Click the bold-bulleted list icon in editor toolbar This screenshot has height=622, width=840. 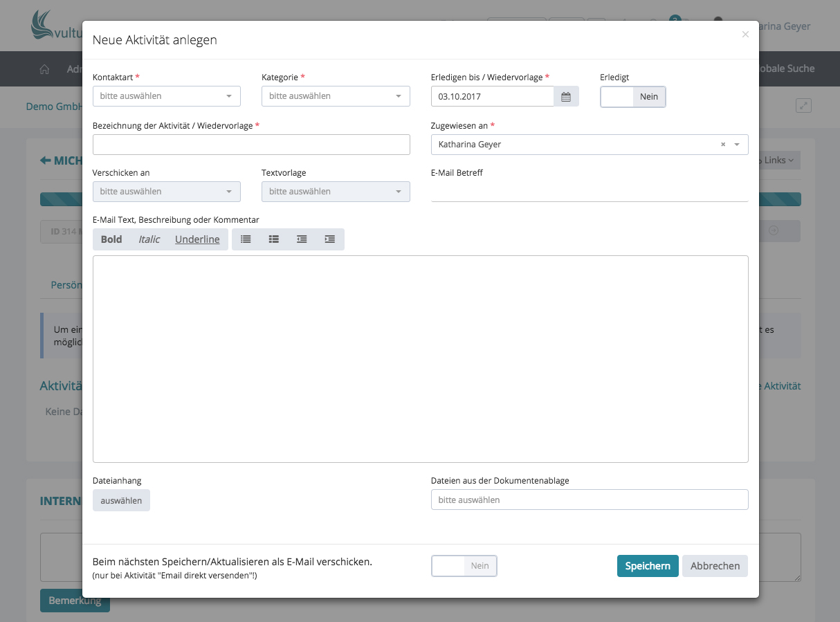274,239
